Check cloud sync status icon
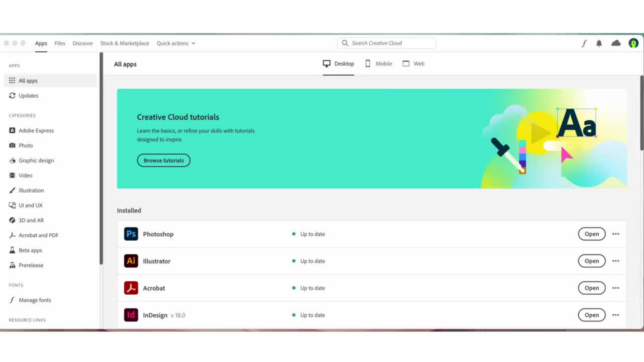 coord(616,43)
